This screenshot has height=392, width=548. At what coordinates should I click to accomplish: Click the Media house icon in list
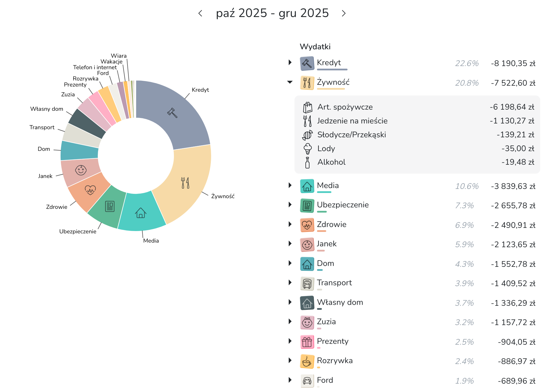pos(307,186)
